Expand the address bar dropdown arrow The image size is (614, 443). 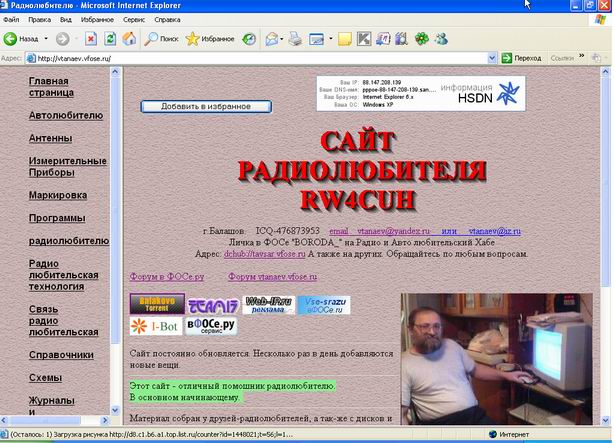click(491, 59)
